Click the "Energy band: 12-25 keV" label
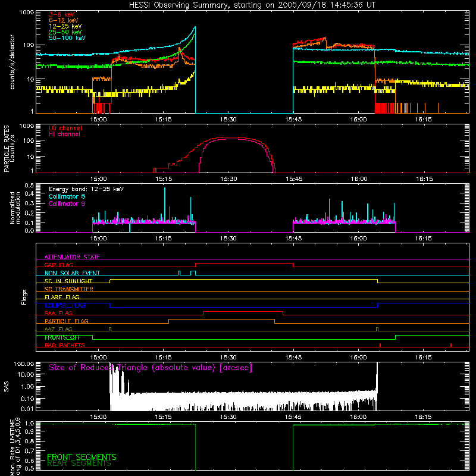The image size is (476, 476). [x=86, y=189]
